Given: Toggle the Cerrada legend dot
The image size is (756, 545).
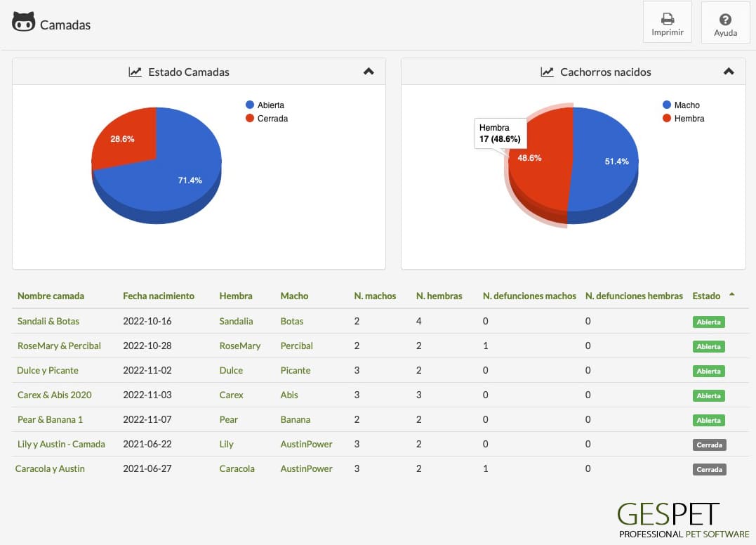Looking at the screenshot, I should click(250, 118).
